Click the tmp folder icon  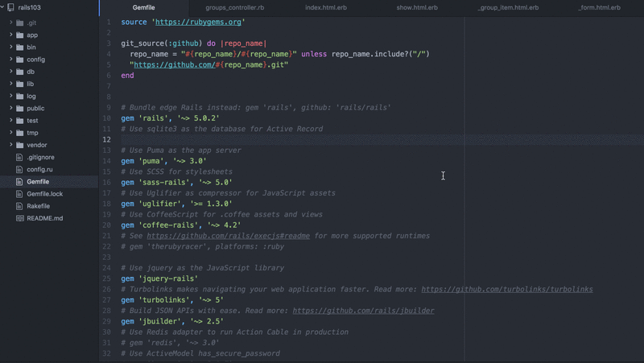[19, 133]
